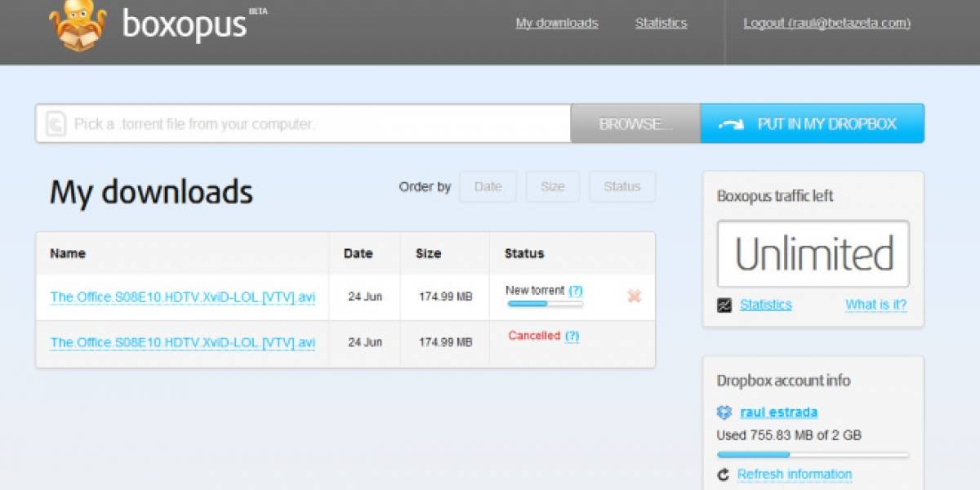The height and width of the screenshot is (490, 980).
Task: Click Refresh information link
Action: tap(795, 474)
